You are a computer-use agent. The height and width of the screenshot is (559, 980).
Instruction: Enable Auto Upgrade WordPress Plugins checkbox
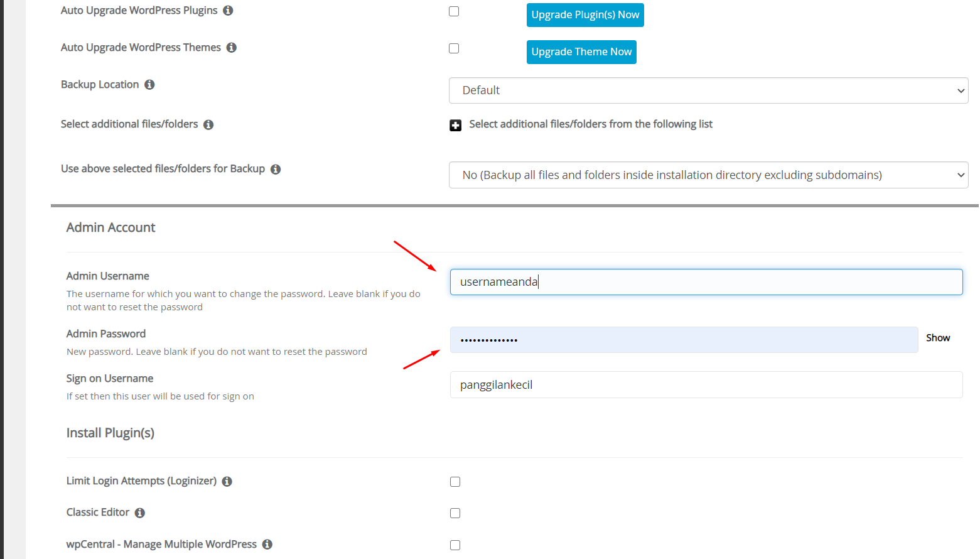[454, 11]
